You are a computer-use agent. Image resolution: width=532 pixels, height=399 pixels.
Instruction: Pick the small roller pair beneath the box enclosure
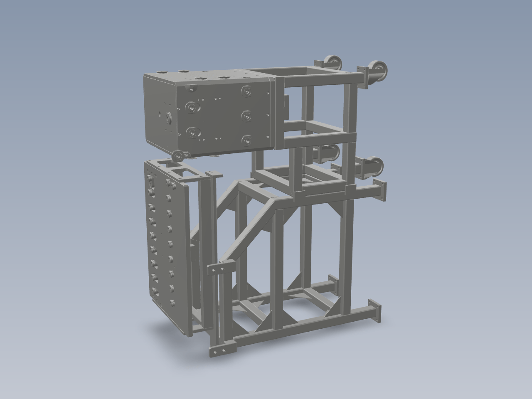[x=182, y=155]
